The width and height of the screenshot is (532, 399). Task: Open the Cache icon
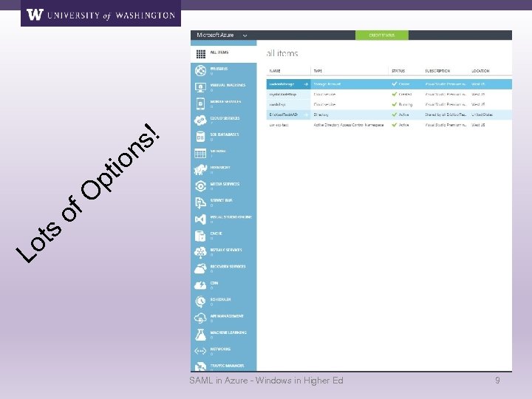tap(200, 236)
